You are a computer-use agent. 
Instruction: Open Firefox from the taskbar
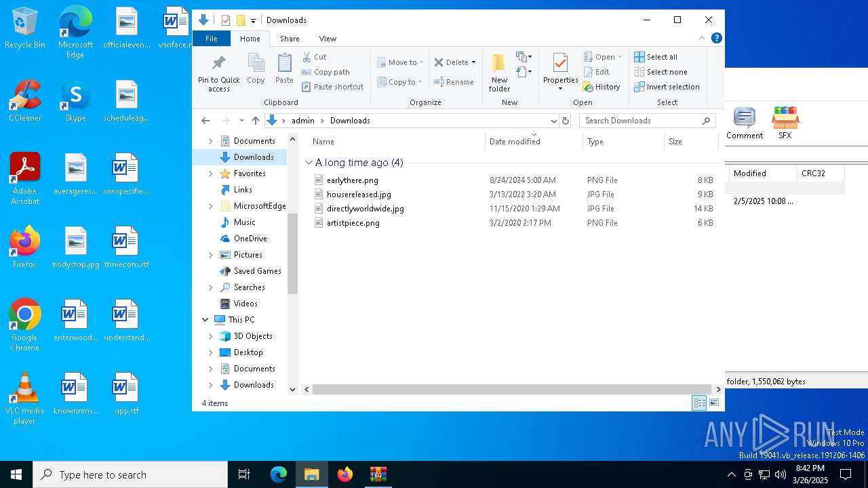coord(345,474)
